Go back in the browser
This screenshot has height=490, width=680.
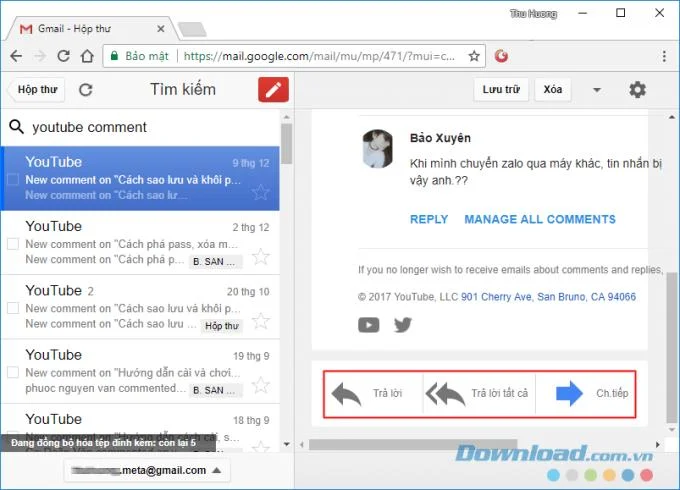[x=16, y=56]
